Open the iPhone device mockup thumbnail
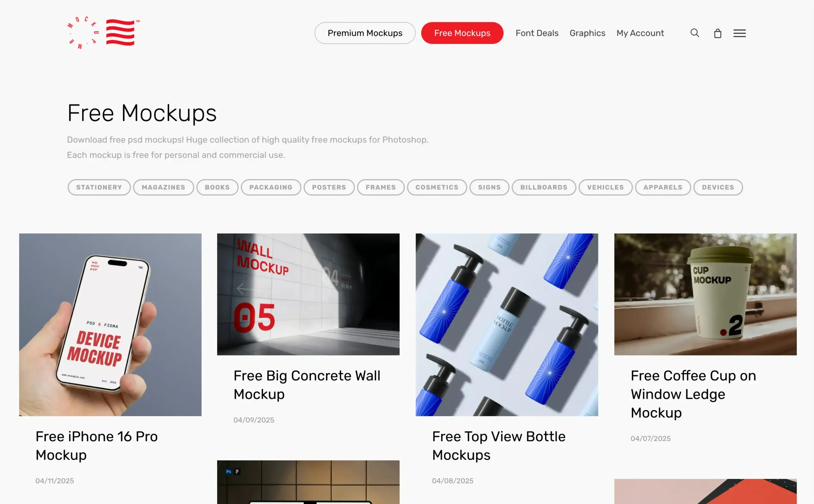814x504 pixels. tap(110, 325)
